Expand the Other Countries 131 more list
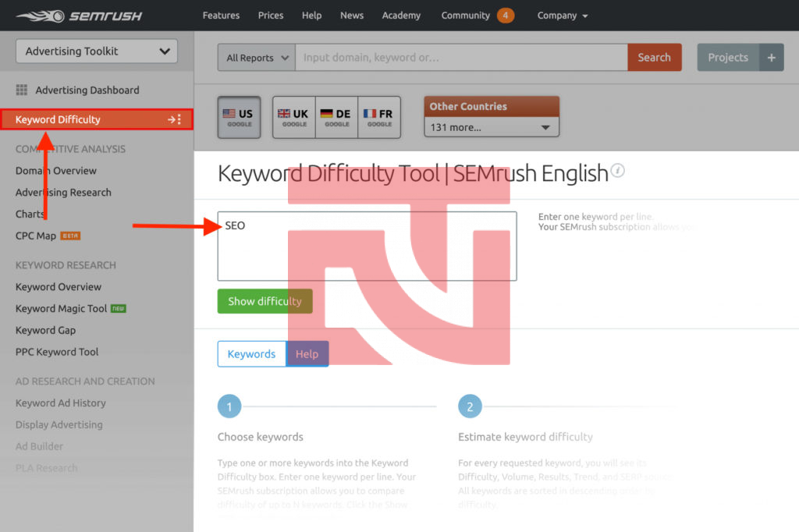This screenshot has height=532, width=799. [492, 127]
